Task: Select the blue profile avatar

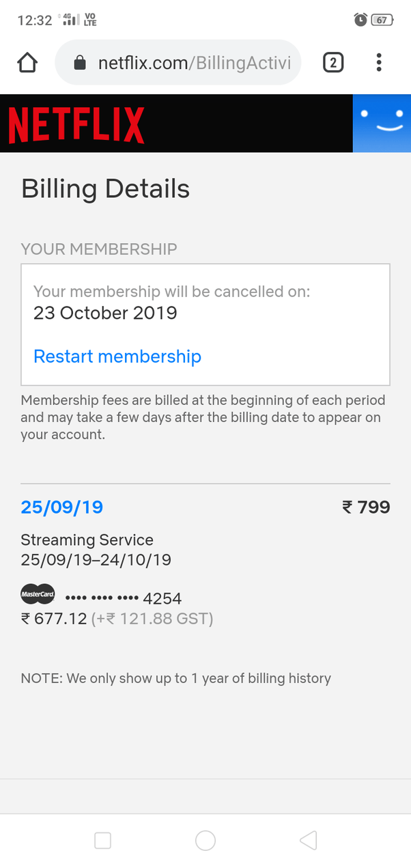Action: click(382, 124)
